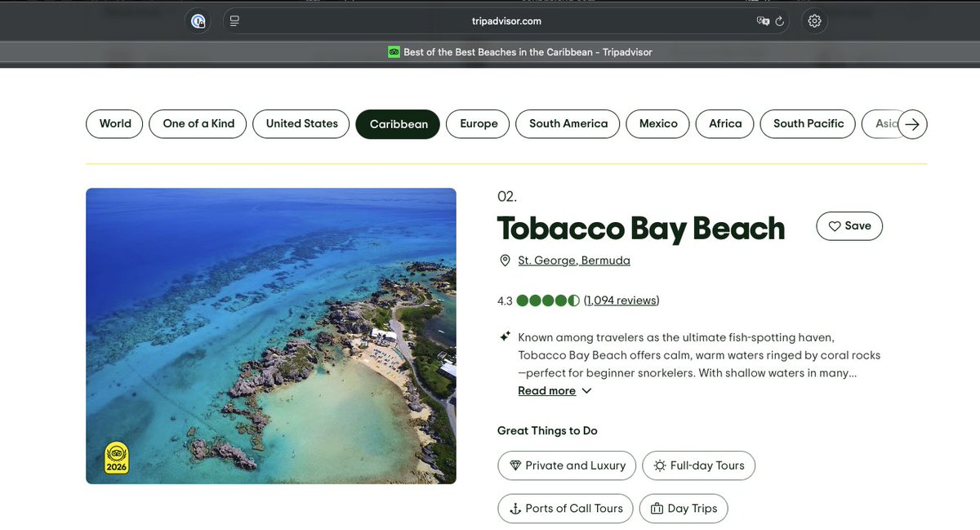Click the chevron next to Read more
This screenshot has height=530, width=980.
[586, 391]
